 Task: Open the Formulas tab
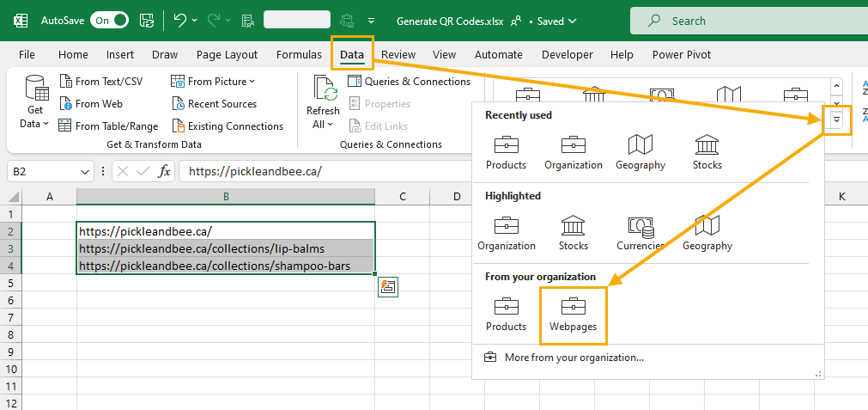299,54
